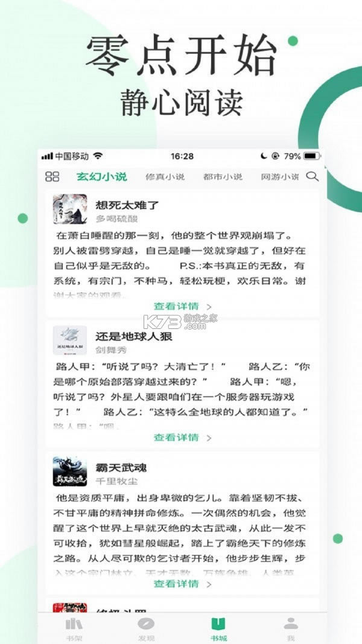Switch to 网游小说 tab
The height and width of the screenshot is (644, 362).
click(280, 177)
